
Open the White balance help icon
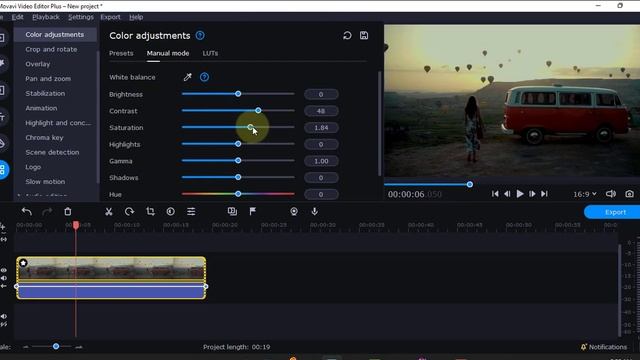tap(204, 77)
